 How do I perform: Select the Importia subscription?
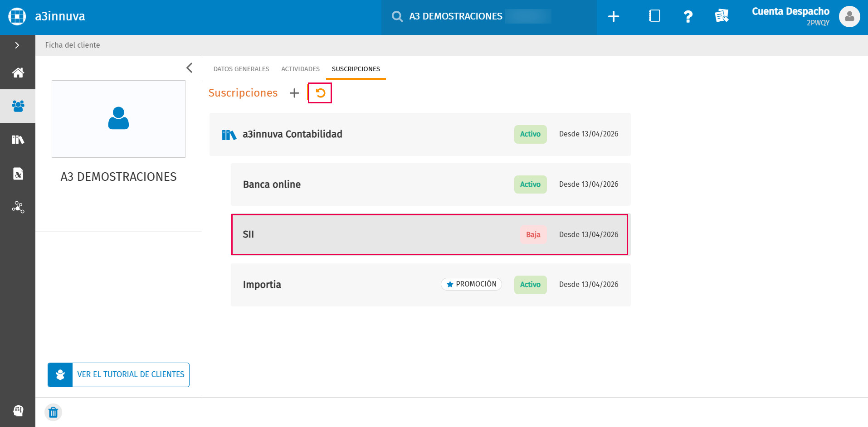tap(430, 285)
